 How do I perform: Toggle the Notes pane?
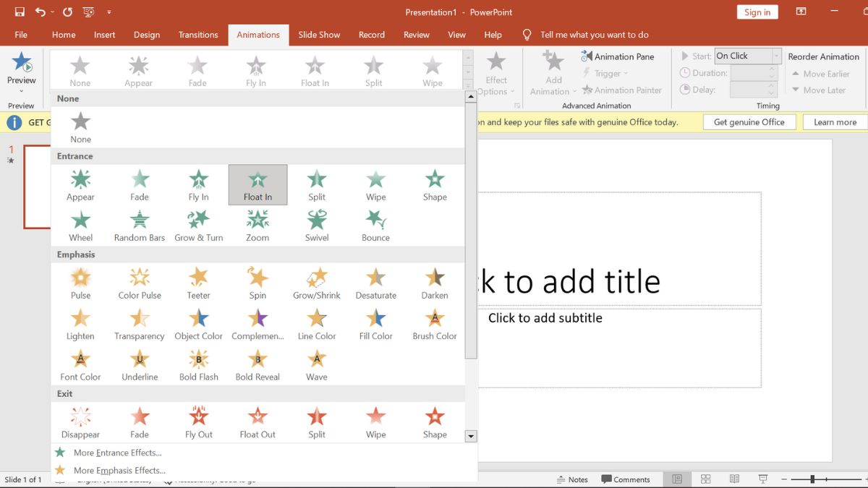coord(572,479)
